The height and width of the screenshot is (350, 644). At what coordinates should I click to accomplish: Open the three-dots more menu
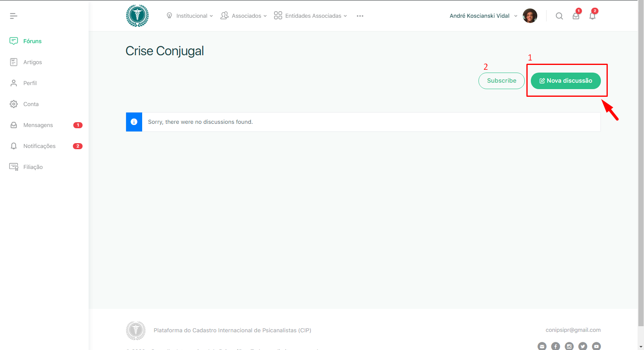360,16
